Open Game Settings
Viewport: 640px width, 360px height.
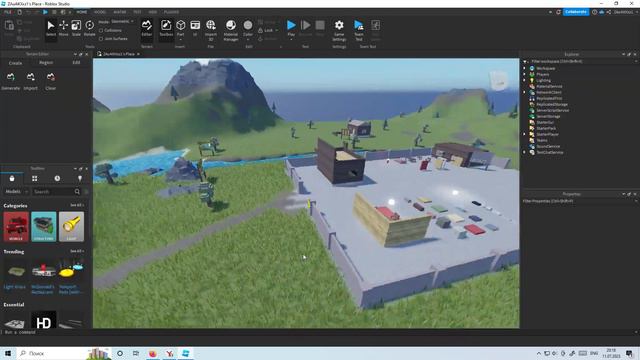(339, 30)
